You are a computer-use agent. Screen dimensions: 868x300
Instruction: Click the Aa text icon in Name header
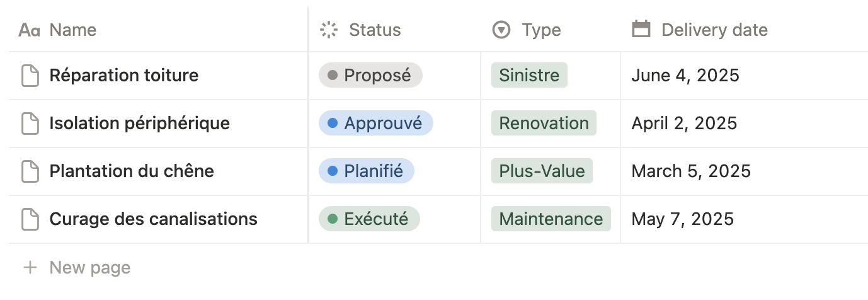(30, 30)
